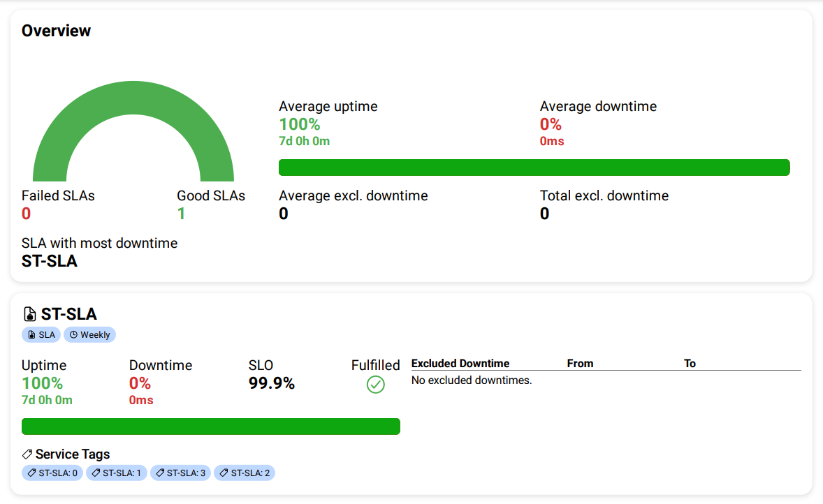Click the 99.9% SLO value
This screenshot has height=504, width=823.
coord(271,383)
